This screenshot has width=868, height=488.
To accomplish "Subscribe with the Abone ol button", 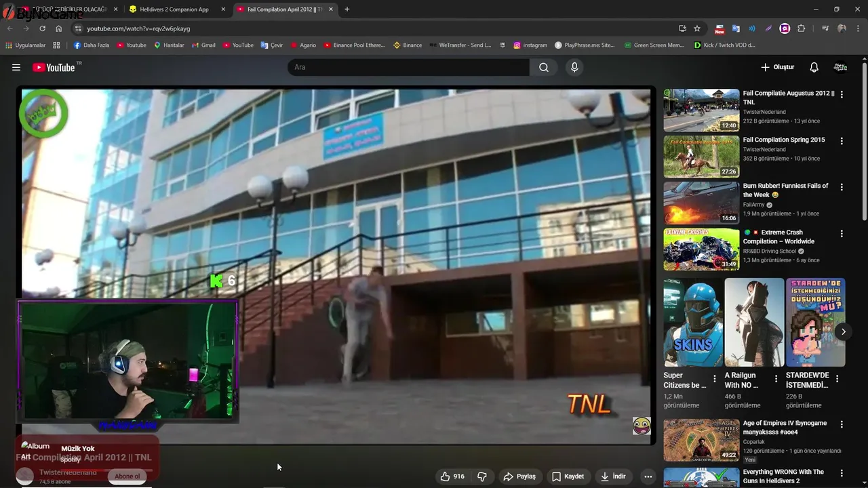I will point(127,476).
